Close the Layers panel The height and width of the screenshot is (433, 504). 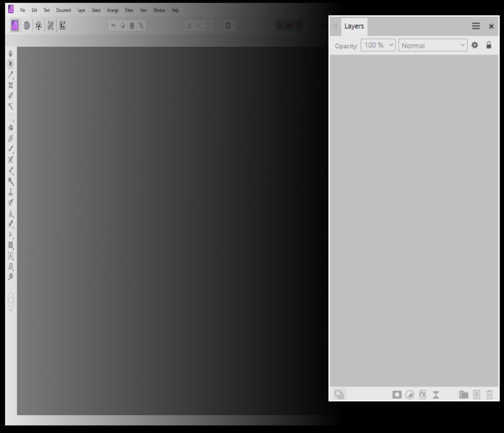coord(491,26)
